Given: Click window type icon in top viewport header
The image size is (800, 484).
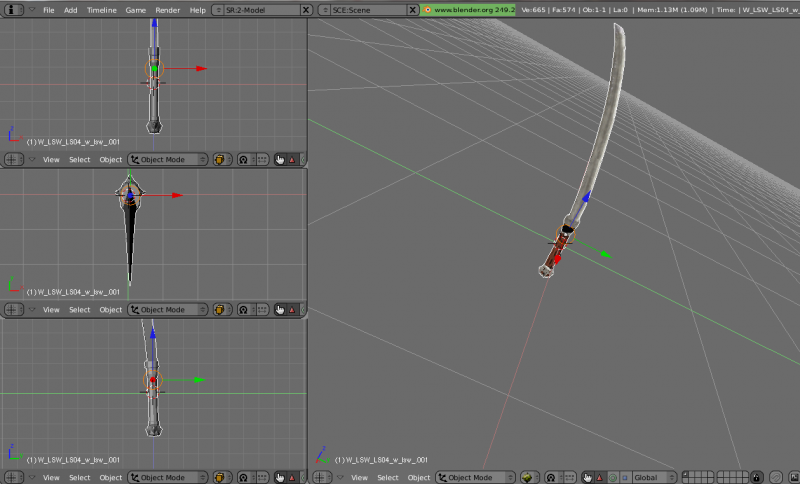Looking at the screenshot, I should (12, 159).
